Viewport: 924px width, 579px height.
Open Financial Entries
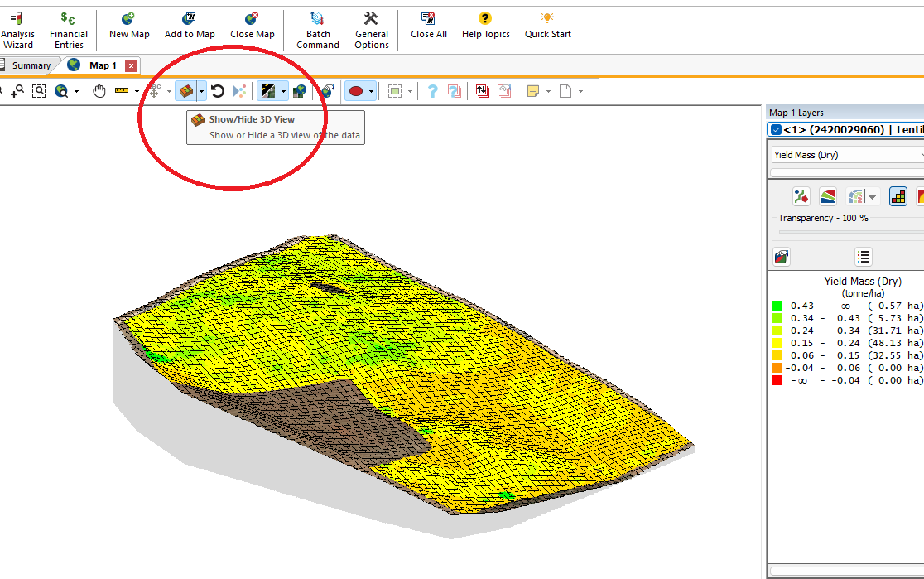point(69,31)
